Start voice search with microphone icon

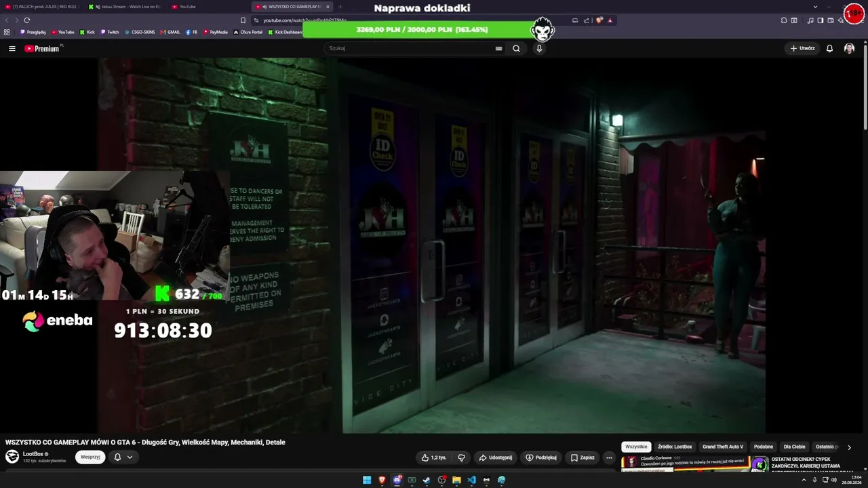pyautogui.click(x=539, y=49)
